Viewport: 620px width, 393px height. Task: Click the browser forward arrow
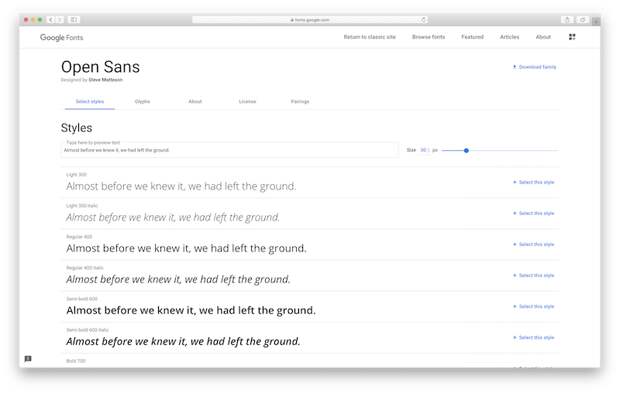[x=60, y=20]
